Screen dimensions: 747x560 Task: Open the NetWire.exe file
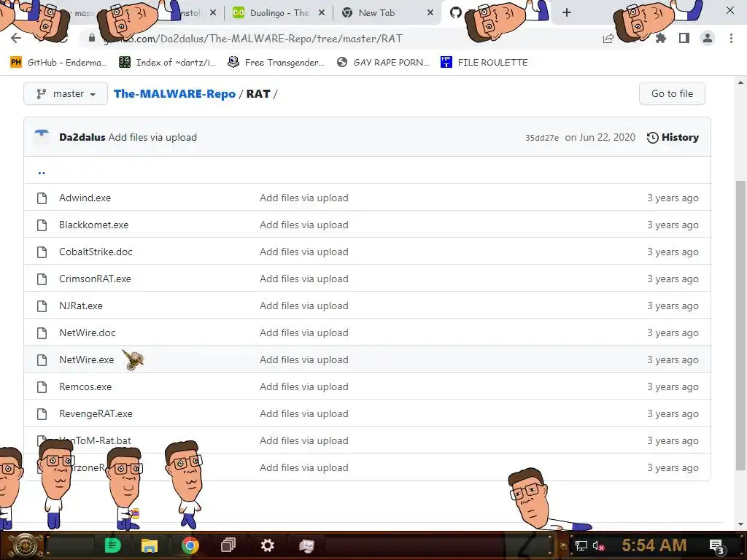86,360
